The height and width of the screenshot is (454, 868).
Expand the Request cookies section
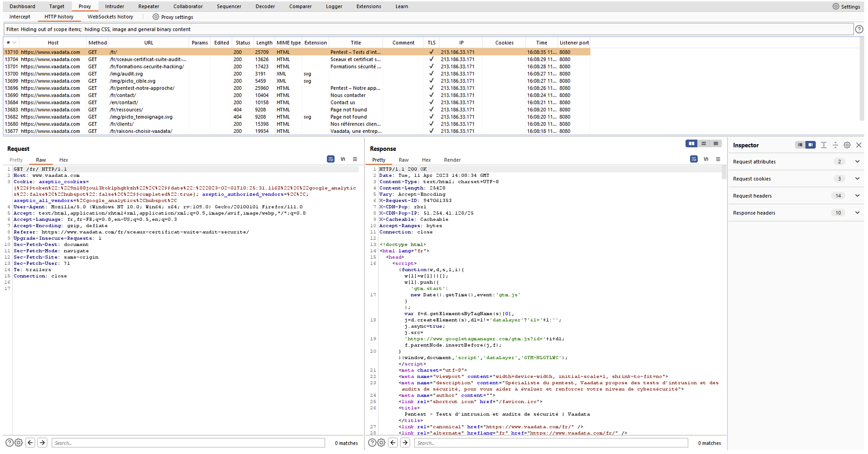[857, 179]
